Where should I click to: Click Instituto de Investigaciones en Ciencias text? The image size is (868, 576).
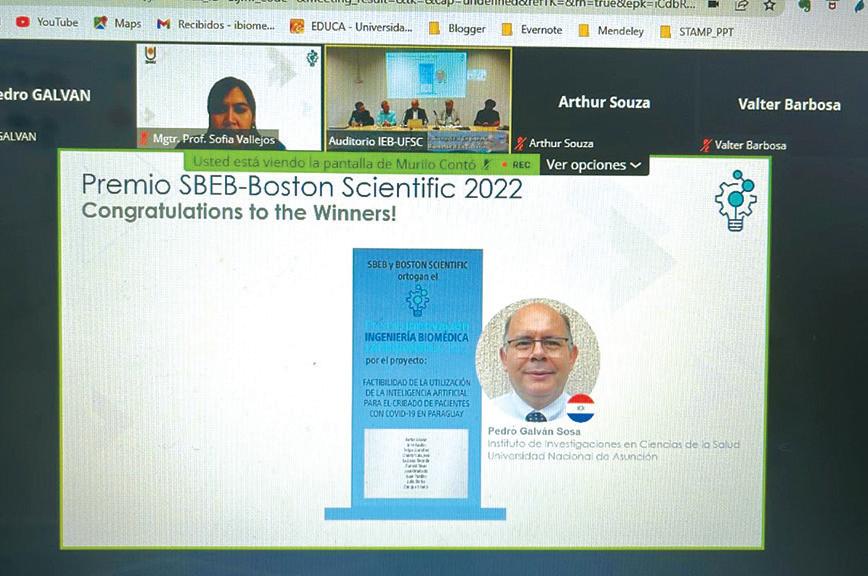click(x=613, y=444)
